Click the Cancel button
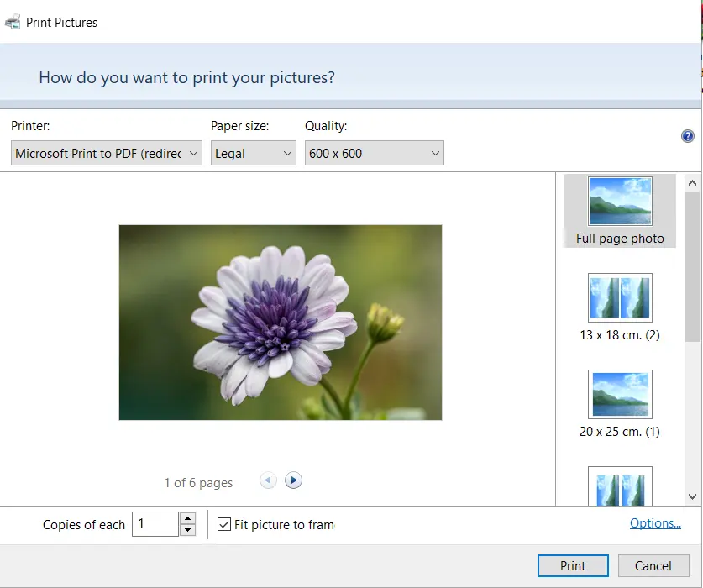703x588 pixels. point(653,565)
